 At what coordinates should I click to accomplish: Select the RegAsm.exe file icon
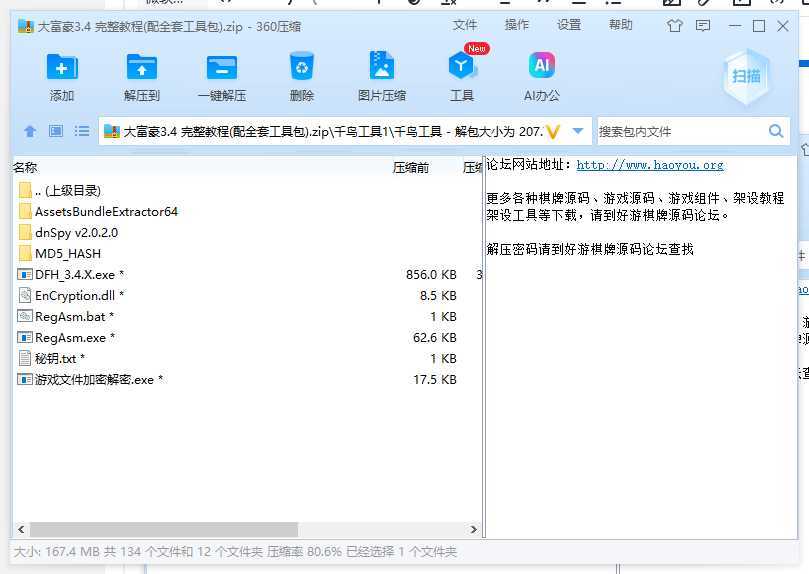point(25,337)
